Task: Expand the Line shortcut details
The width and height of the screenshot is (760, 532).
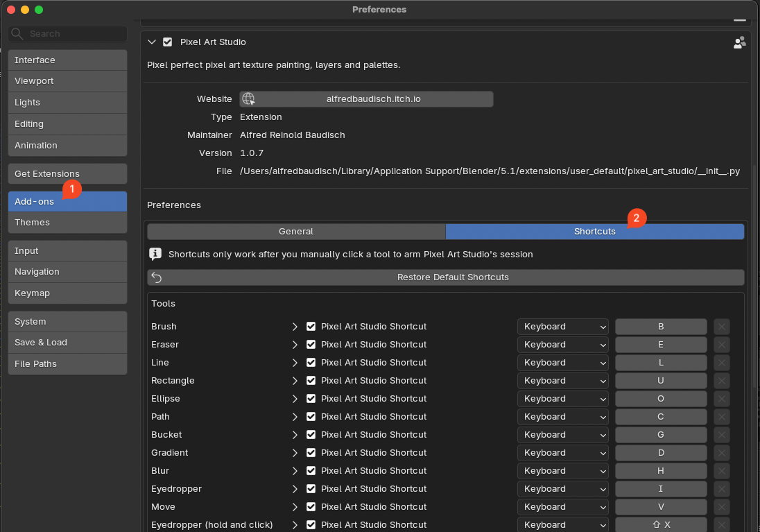Action: coord(295,362)
